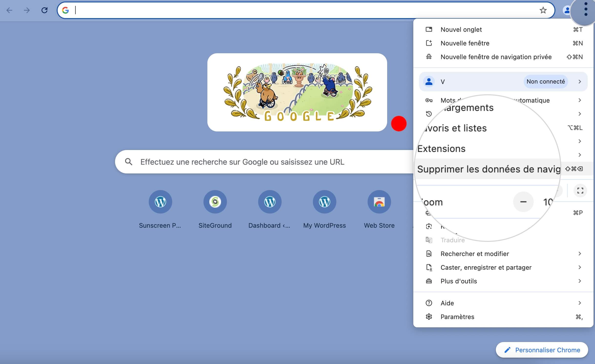Bookmark this tab with the star icon
Image resolution: width=595 pixels, height=364 pixels.
[x=543, y=10]
